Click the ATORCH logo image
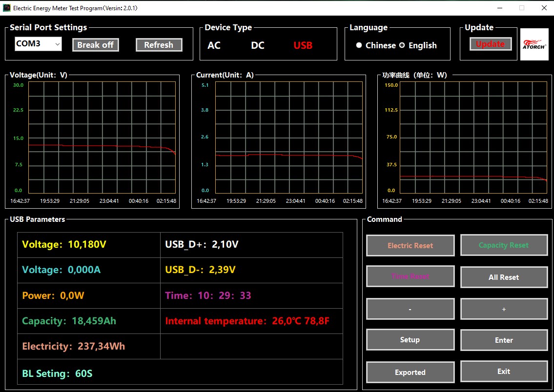The width and height of the screenshot is (554, 392). (x=534, y=44)
